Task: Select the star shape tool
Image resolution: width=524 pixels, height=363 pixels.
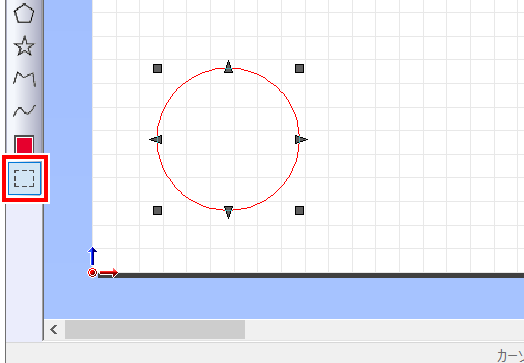Action: pos(24,46)
